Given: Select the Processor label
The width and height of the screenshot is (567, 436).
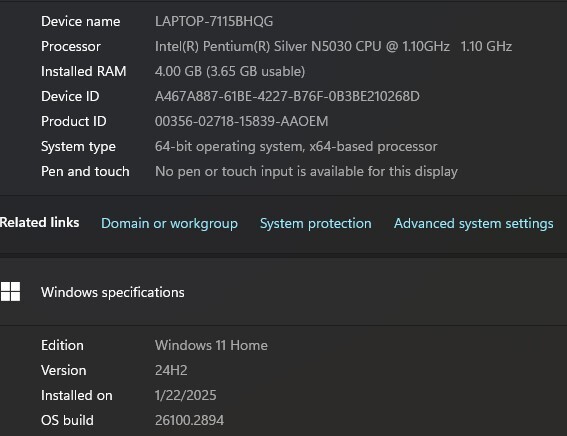Looking at the screenshot, I should point(71,46).
